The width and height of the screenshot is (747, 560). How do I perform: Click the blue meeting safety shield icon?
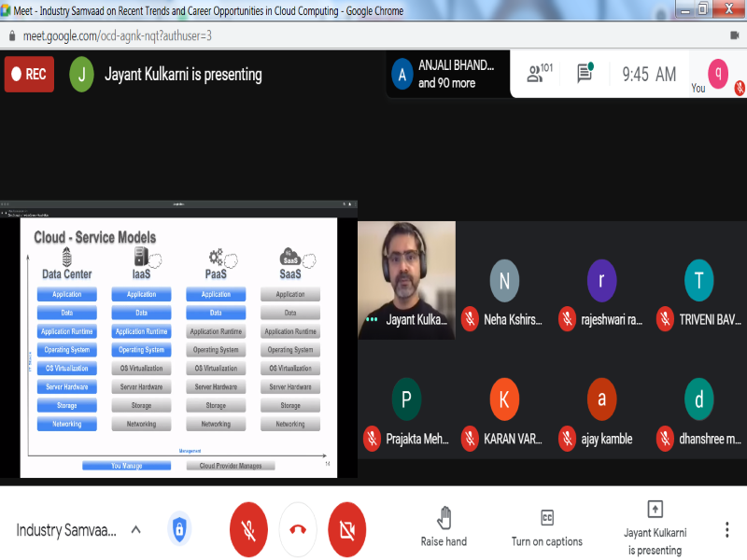(179, 530)
